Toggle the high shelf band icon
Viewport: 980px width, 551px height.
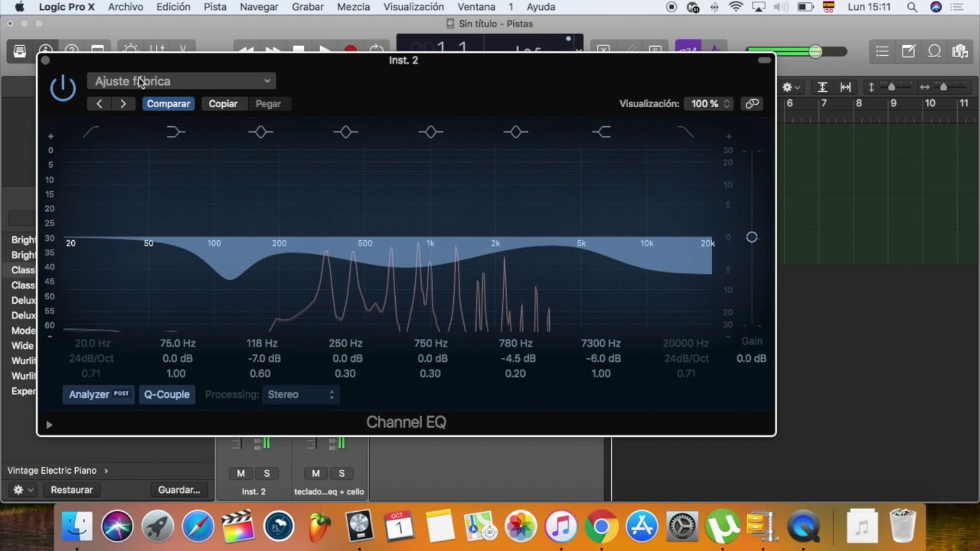click(601, 132)
